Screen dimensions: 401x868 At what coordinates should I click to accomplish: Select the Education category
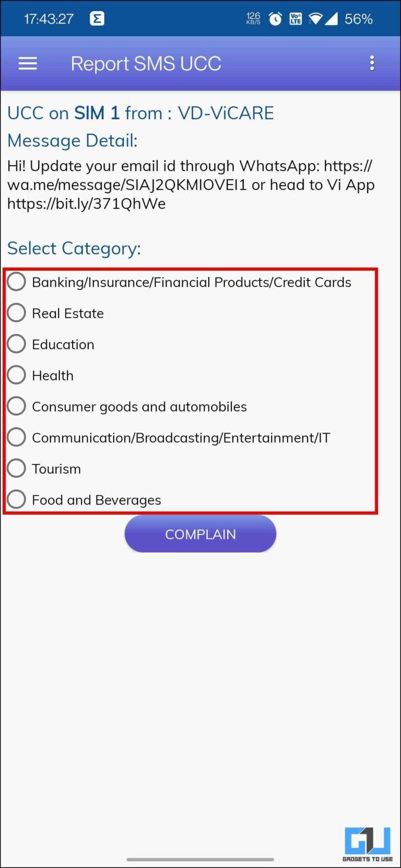pos(16,343)
